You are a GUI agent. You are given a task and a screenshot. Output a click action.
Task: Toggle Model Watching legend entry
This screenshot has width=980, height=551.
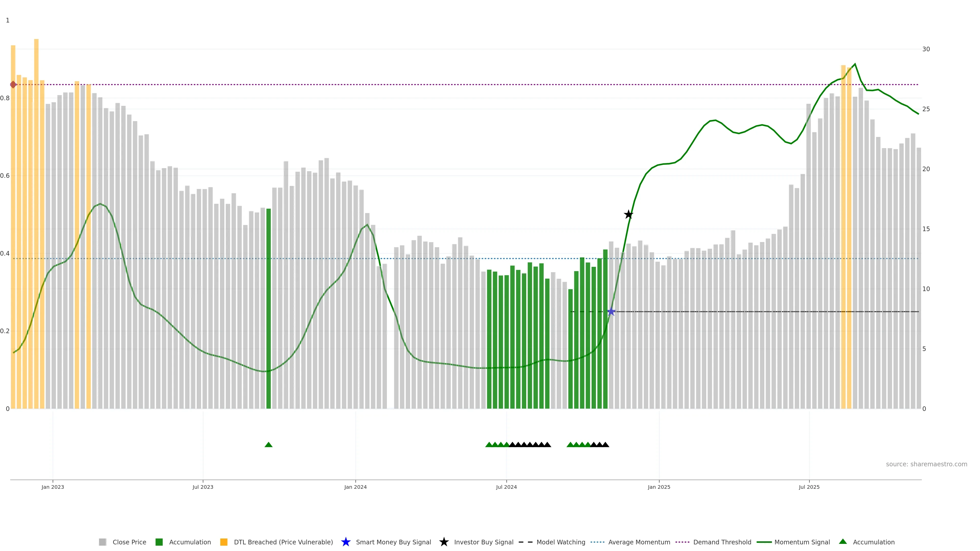coord(561,542)
